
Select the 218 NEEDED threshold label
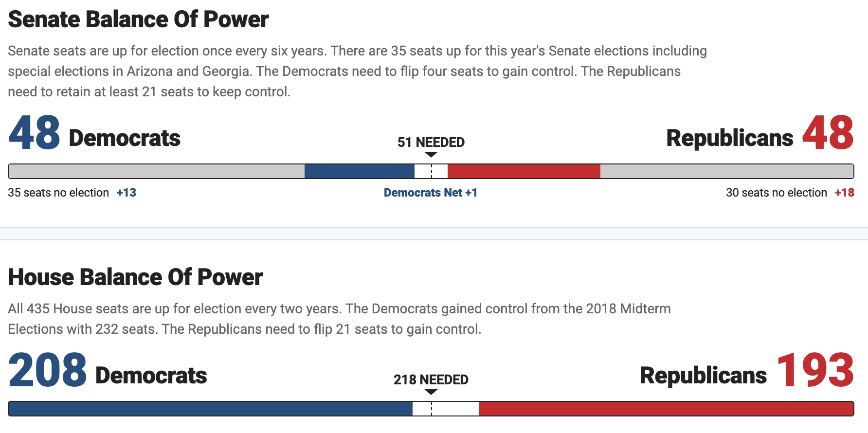[x=431, y=379]
